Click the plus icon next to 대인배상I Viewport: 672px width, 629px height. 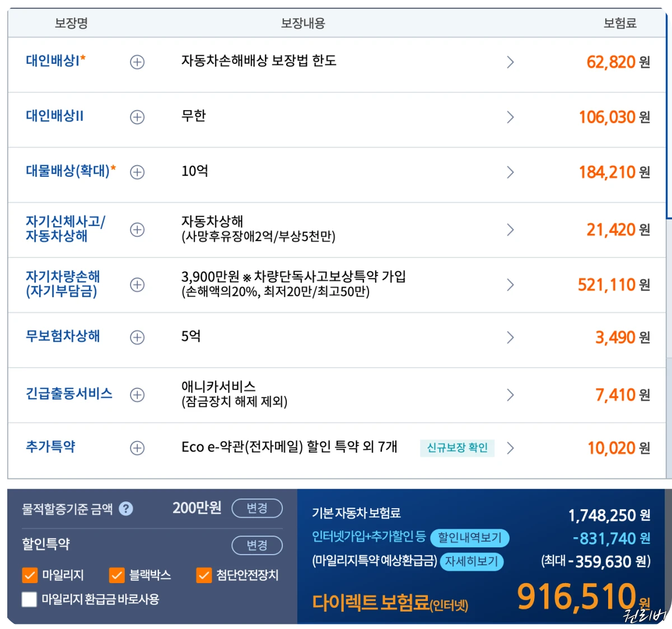click(x=137, y=62)
